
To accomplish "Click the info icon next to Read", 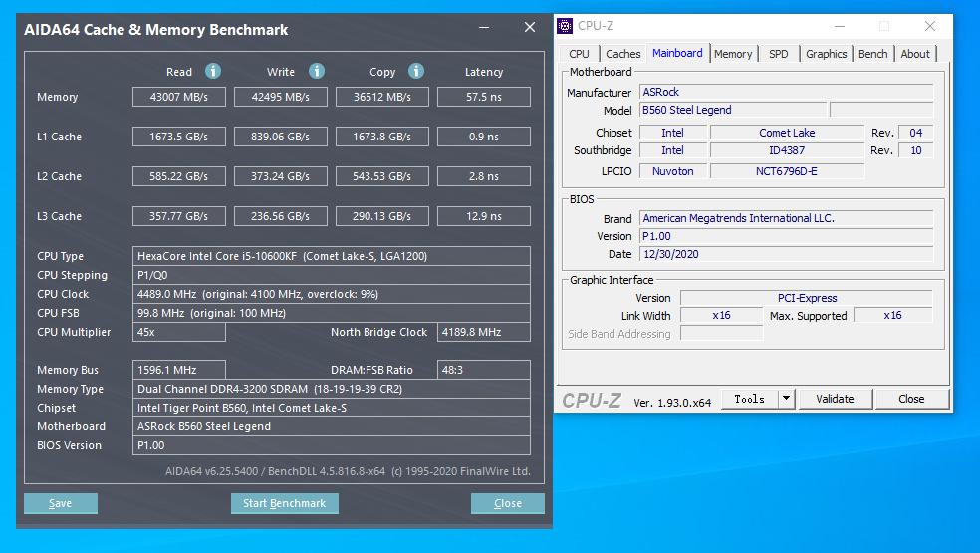I will (x=213, y=71).
